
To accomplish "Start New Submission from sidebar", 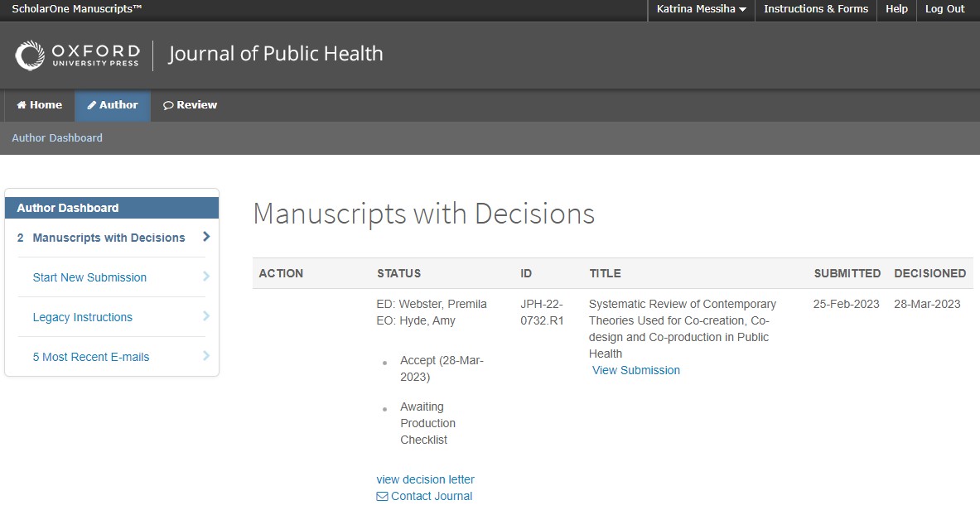I will [x=89, y=277].
